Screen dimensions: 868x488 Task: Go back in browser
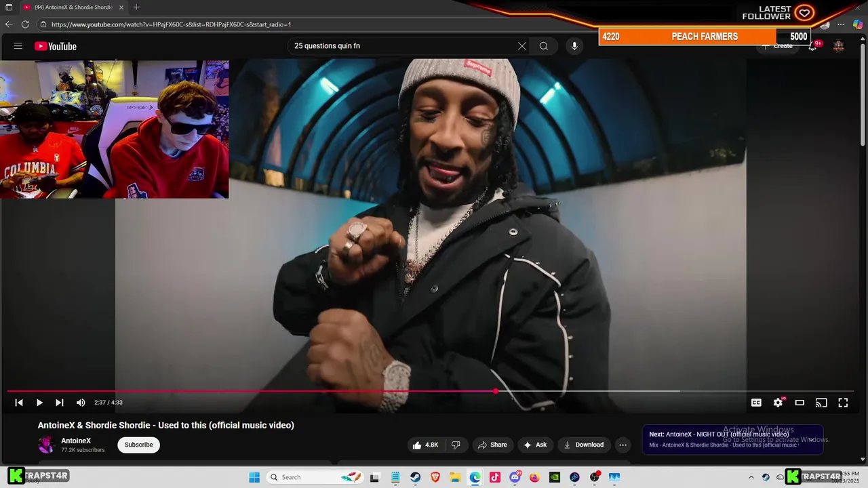[x=9, y=24]
